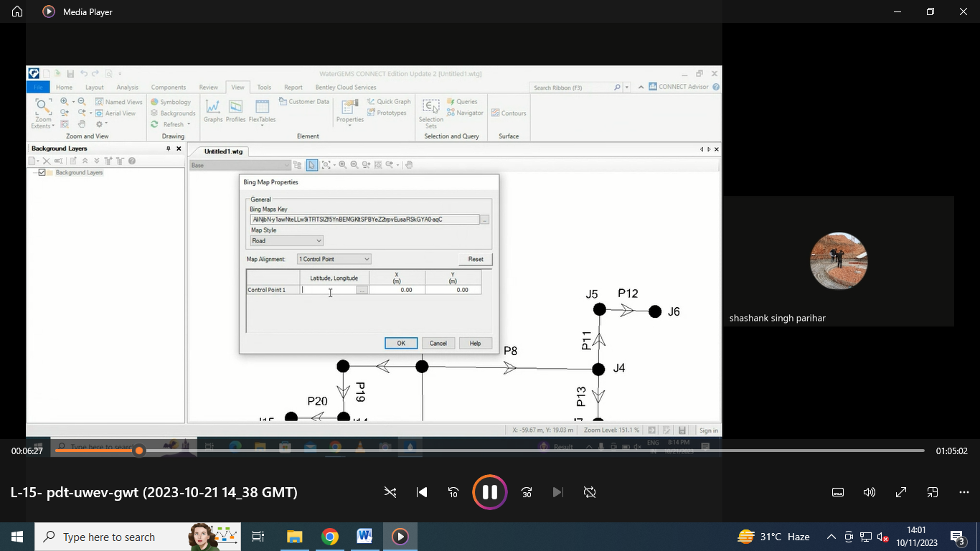Screen dimensions: 980x551
Task: Open the Tools ribbon tab
Action: [264, 88]
